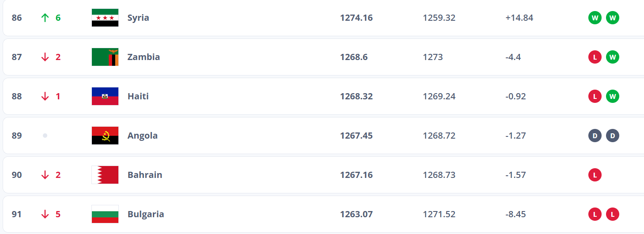Click Haiti's green win result badge
This screenshot has width=644, height=234.
click(x=612, y=96)
